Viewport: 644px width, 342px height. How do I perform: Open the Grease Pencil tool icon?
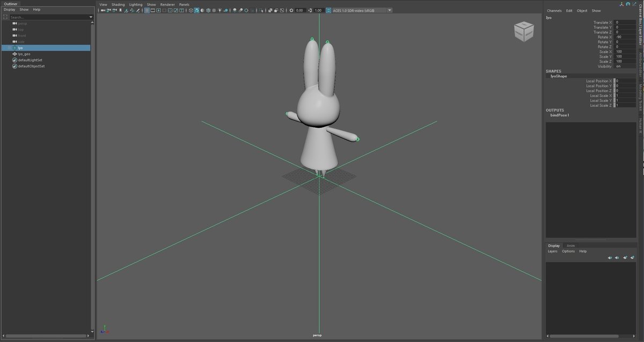point(138,10)
